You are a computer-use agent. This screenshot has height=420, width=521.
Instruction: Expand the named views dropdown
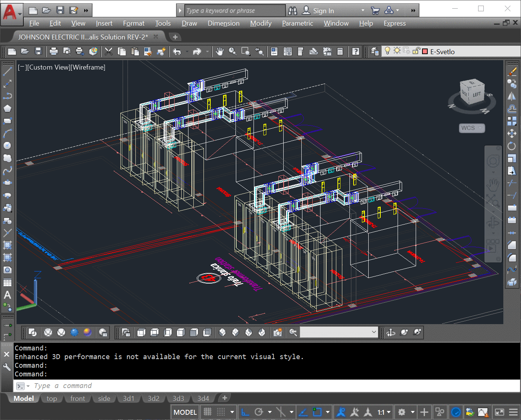click(374, 332)
